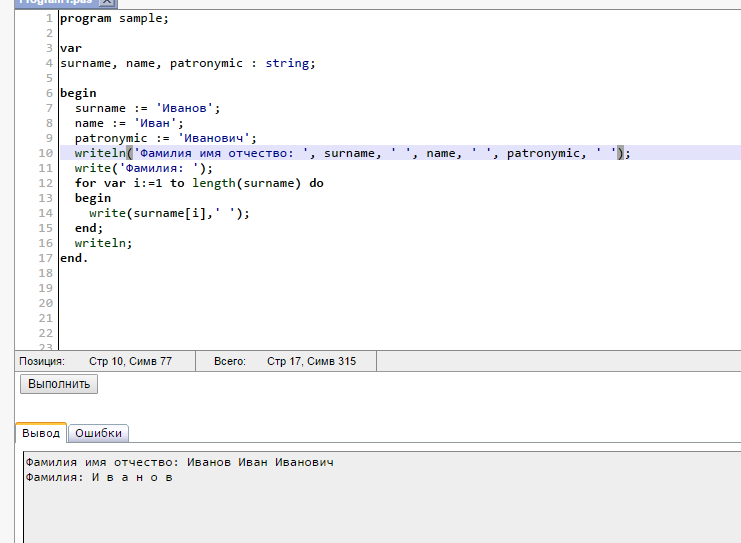Screen dimensions: 741x543
Task: Click empty editor line 20
Action: click(300, 303)
